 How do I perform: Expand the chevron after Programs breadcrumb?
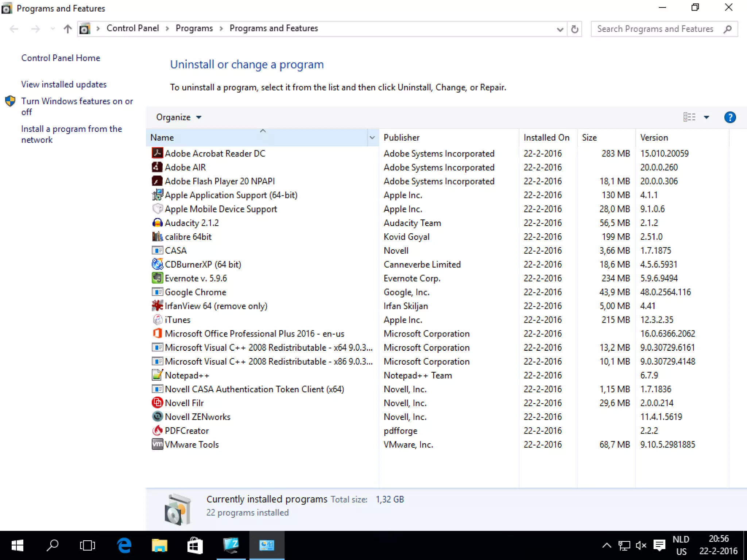click(221, 28)
